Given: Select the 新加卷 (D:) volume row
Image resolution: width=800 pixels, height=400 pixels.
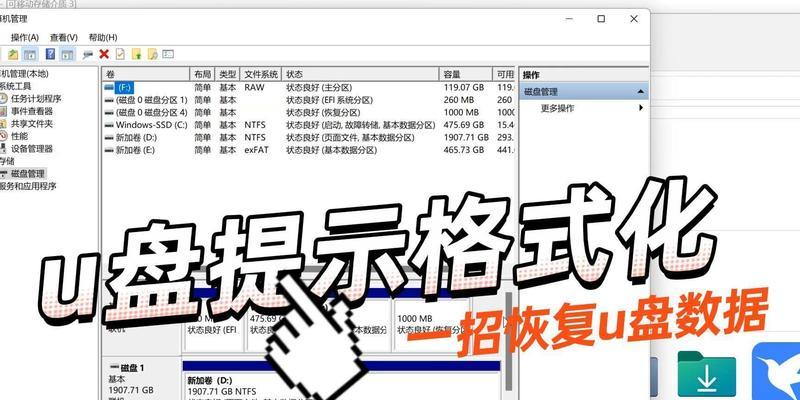Looking at the screenshot, I should pos(309,138).
